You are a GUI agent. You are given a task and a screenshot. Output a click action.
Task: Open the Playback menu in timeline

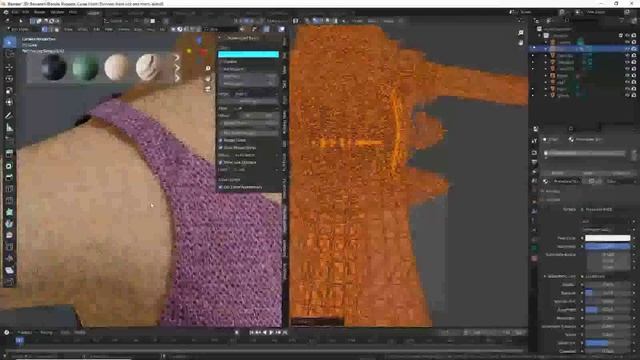coord(25,333)
